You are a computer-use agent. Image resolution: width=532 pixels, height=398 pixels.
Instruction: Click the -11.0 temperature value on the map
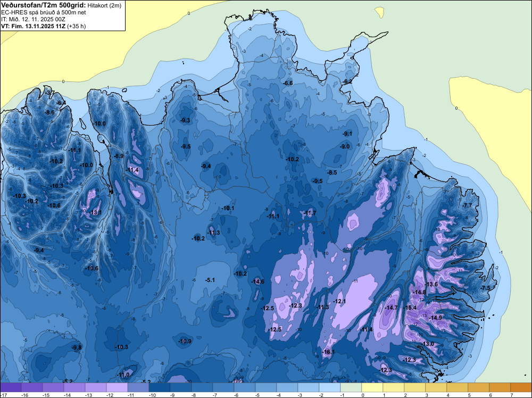click(123, 375)
